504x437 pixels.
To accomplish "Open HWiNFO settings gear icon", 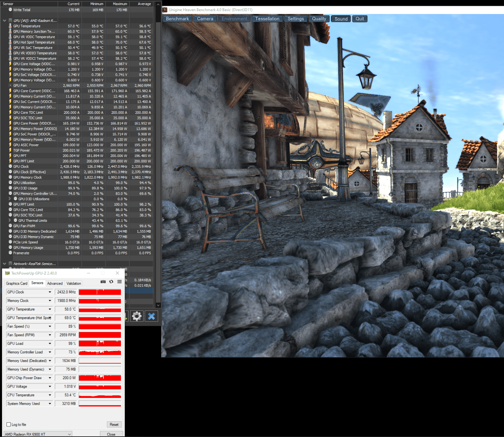I will point(137,316).
